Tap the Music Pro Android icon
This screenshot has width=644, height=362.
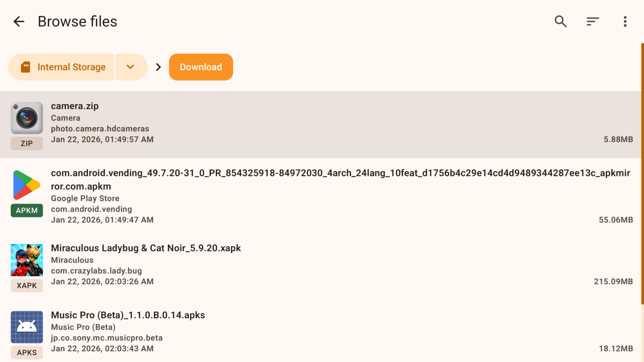pyautogui.click(x=27, y=327)
